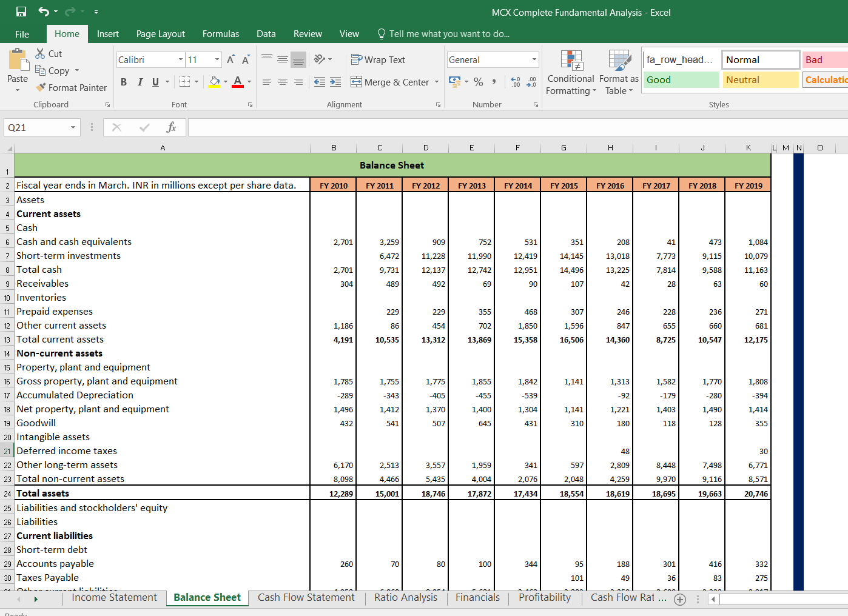
Task: Select the Data ribbon tab
Action: pyautogui.click(x=266, y=34)
